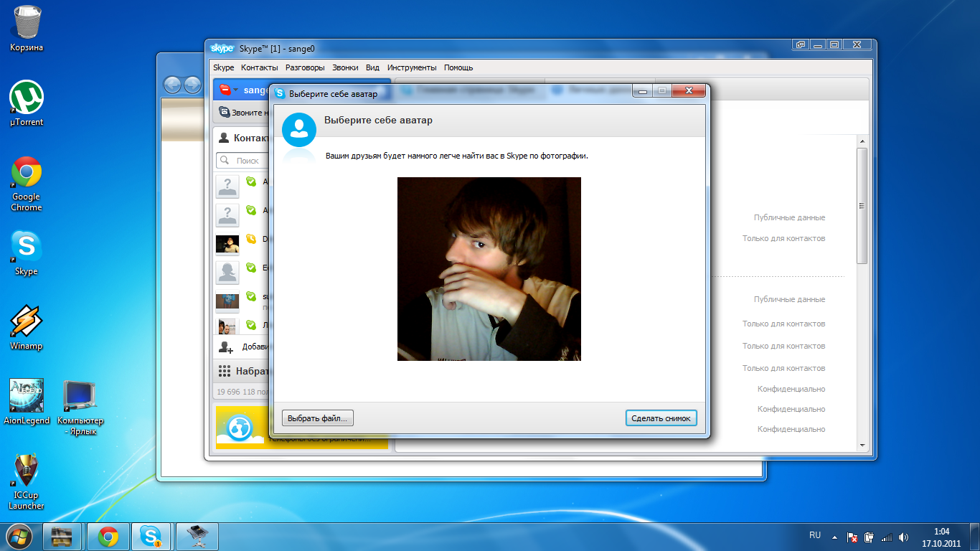The width and height of the screenshot is (980, 551).
Task: Open the Windows Start menu orb
Action: click(19, 536)
